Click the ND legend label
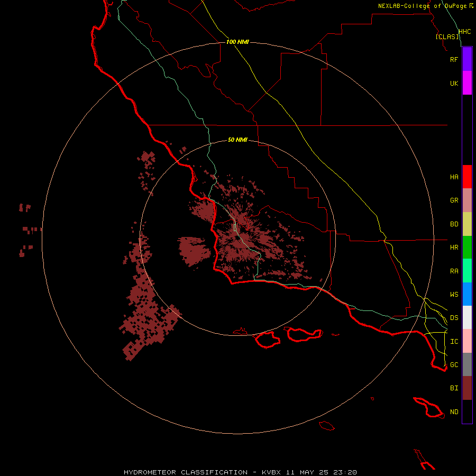The width and height of the screenshot is (476, 476). coord(454,412)
